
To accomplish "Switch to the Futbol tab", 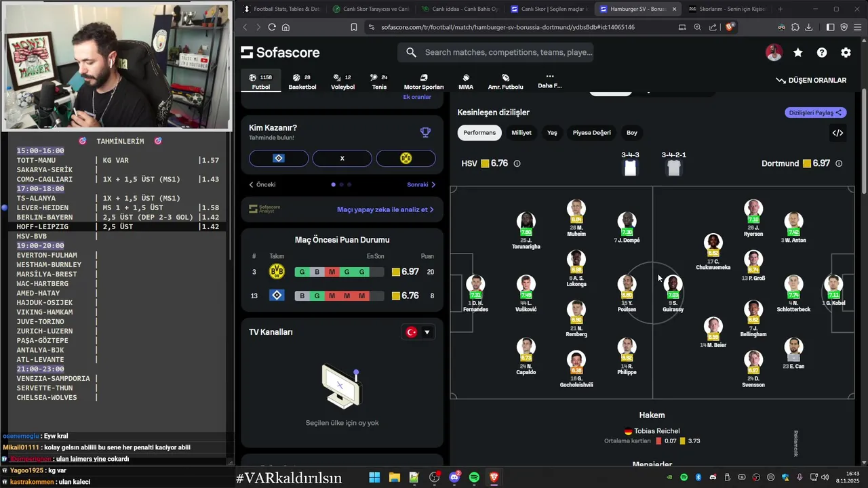I will pos(261,82).
